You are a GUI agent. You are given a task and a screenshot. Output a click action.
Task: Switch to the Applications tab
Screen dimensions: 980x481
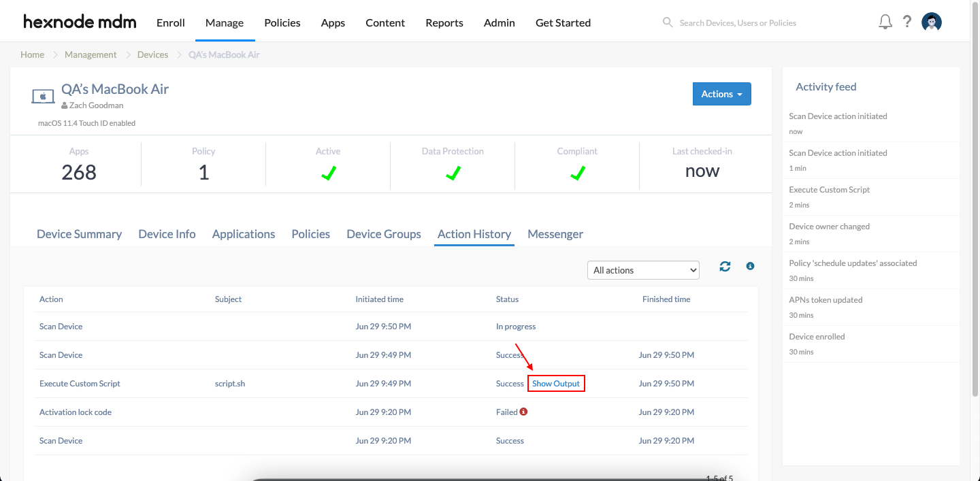[244, 234]
